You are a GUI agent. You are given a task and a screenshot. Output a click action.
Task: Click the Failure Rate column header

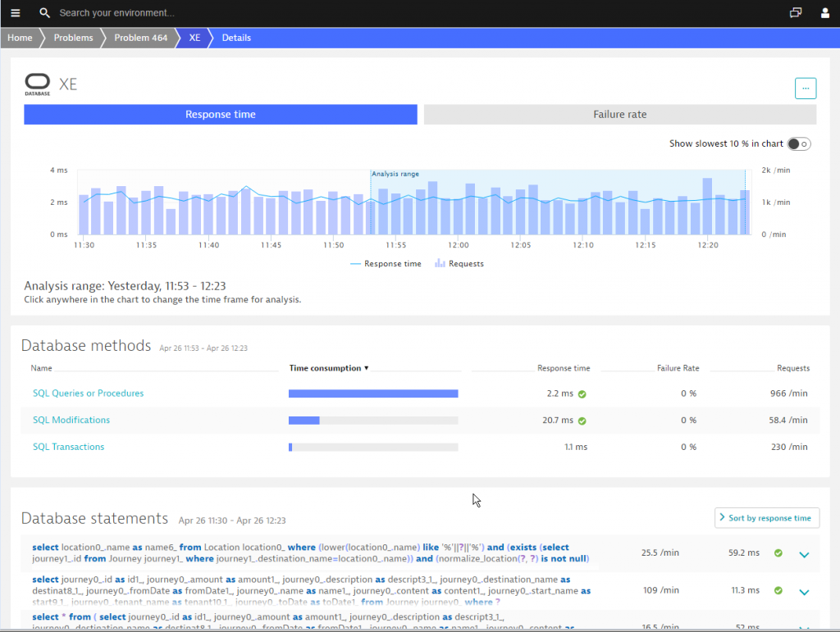(678, 368)
